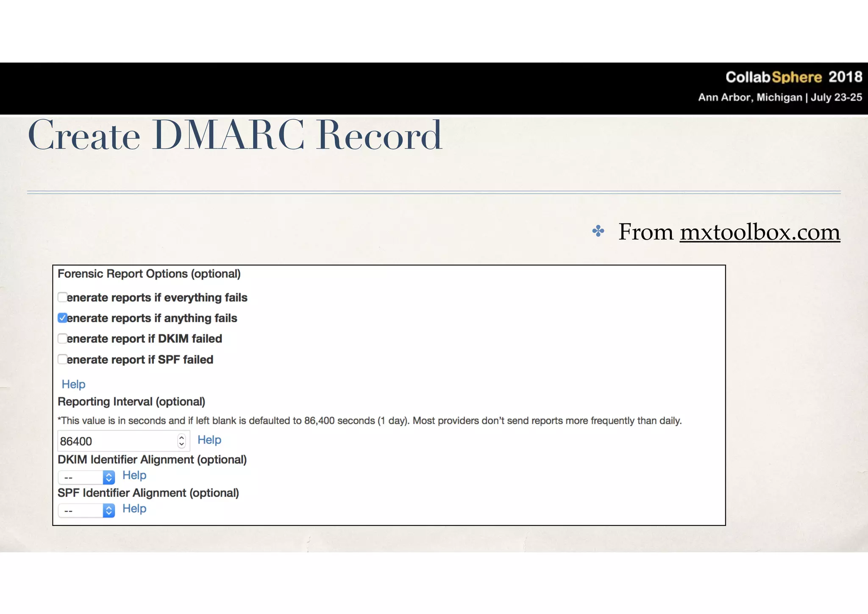Uncheck generate reports if anything fails
This screenshot has height=614, width=868.
62,318
